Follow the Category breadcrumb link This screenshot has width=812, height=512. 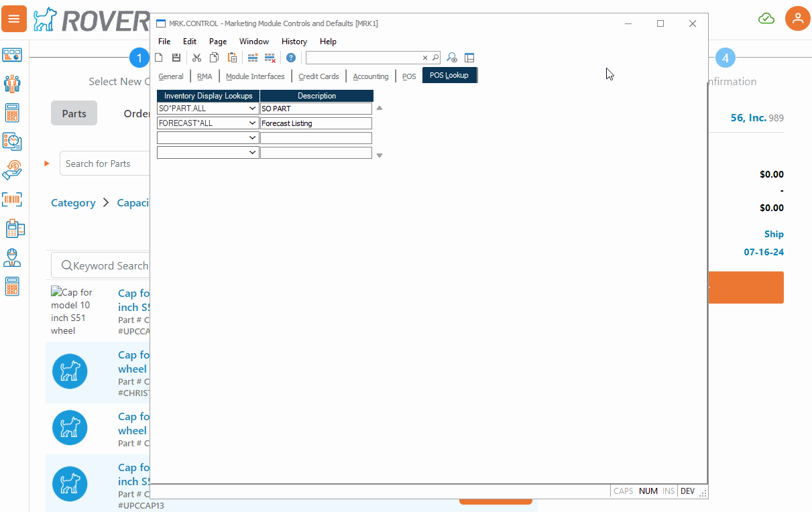pos(73,203)
